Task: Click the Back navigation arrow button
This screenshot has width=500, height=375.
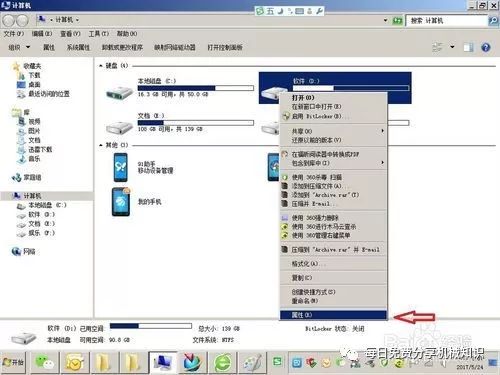Action: click(x=9, y=21)
